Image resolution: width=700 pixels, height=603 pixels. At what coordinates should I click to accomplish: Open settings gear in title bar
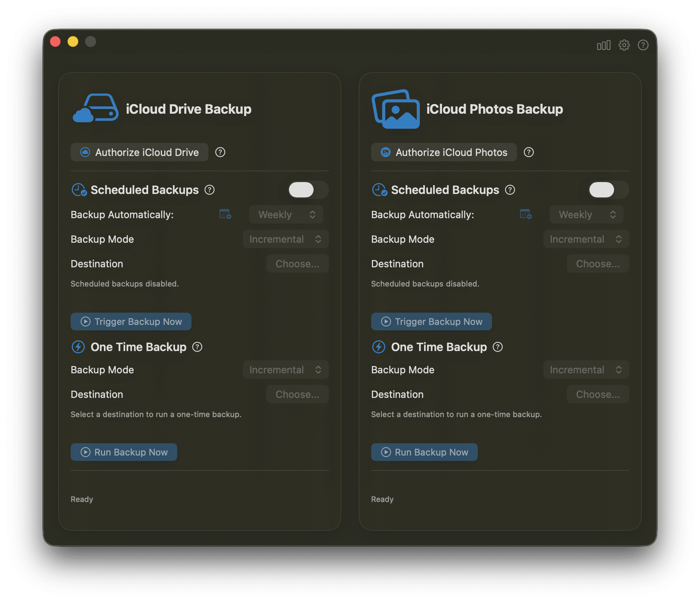pyautogui.click(x=624, y=45)
